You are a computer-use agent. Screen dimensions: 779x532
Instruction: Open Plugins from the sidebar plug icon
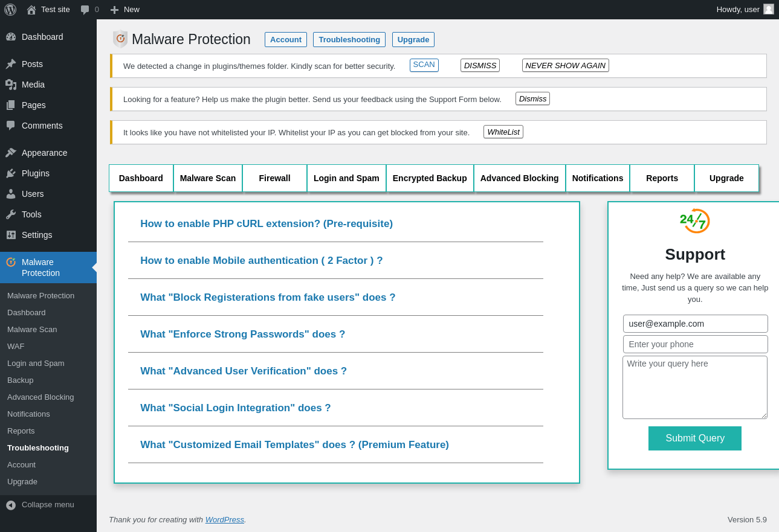[x=11, y=173]
